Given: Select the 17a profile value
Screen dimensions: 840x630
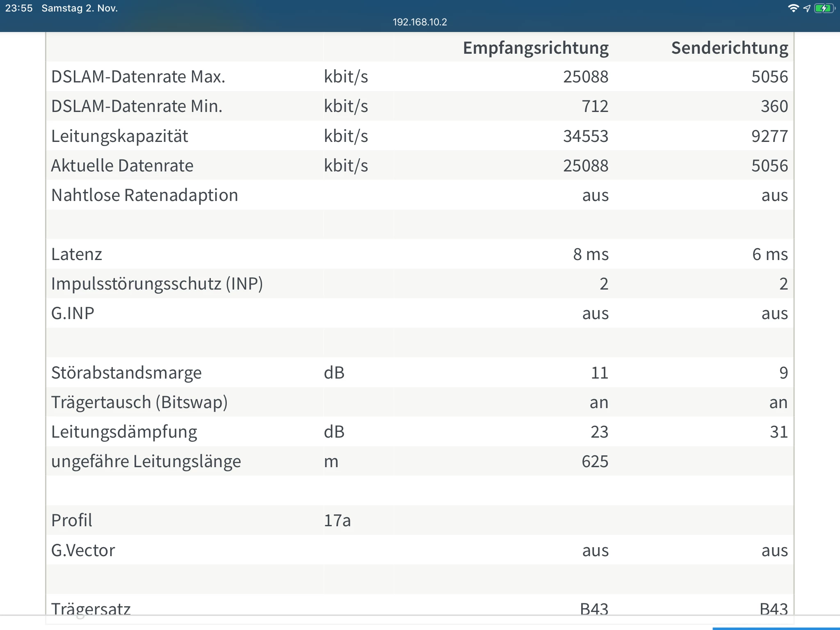Looking at the screenshot, I should click(x=337, y=520).
